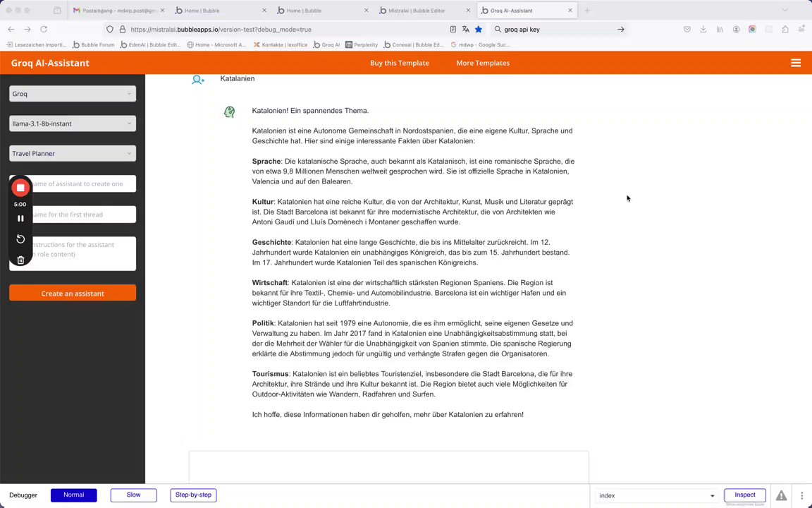Open the EdenAI | Bubble Edit bookmark
This screenshot has height=508, width=812.
(x=150, y=44)
